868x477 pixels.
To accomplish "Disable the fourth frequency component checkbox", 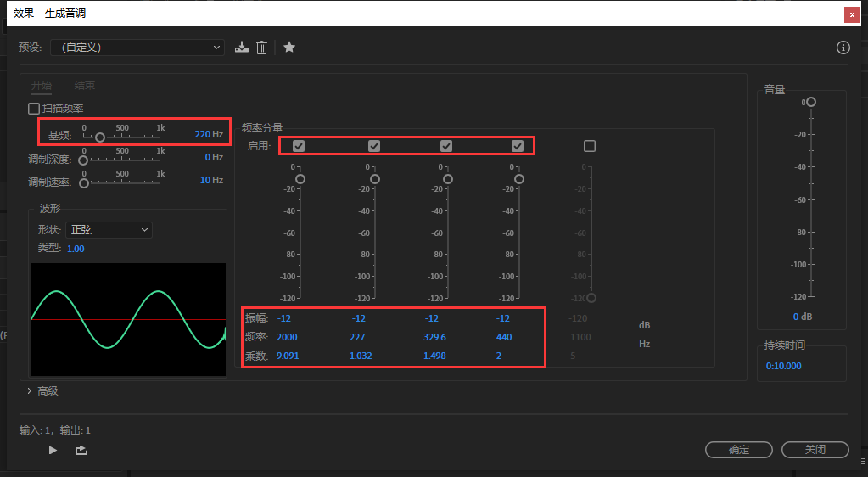I will pyautogui.click(x=518, y=146).
